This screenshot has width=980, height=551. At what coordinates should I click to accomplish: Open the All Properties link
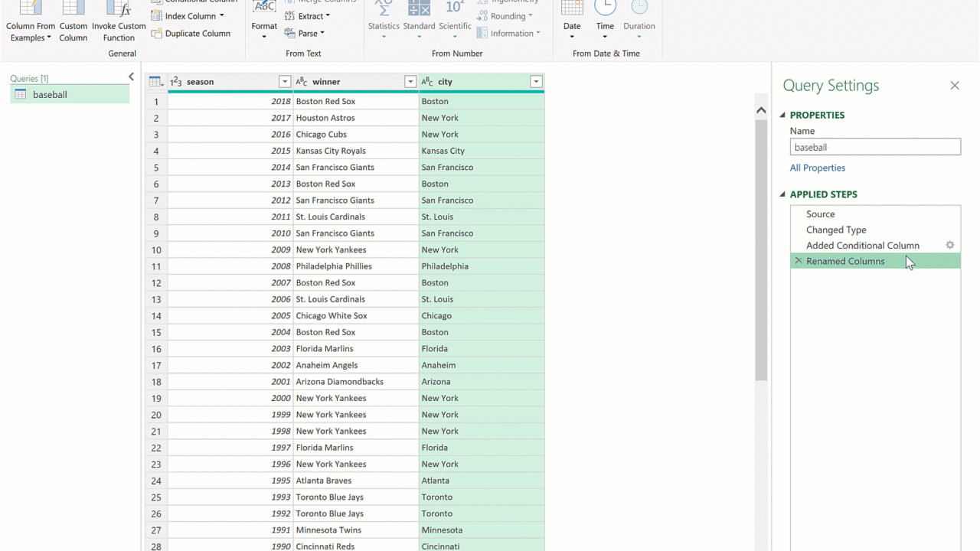coord(818,168)
